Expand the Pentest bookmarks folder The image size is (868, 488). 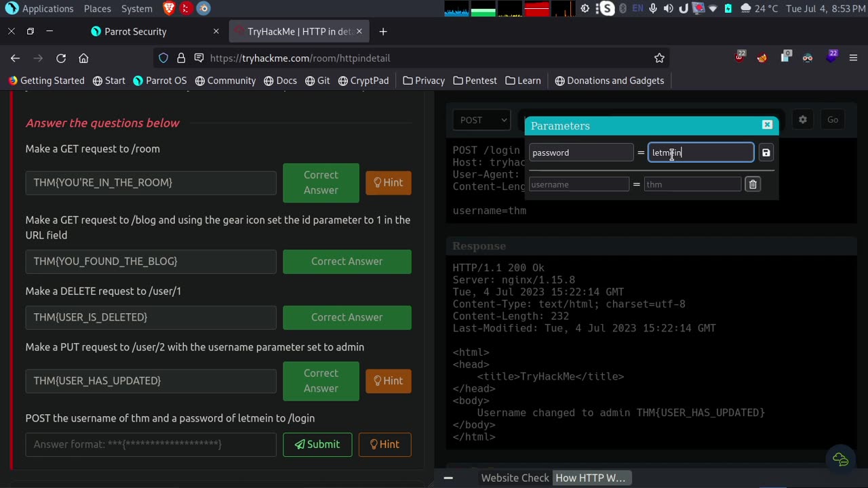pyautogui.click(x=475, y=81)
